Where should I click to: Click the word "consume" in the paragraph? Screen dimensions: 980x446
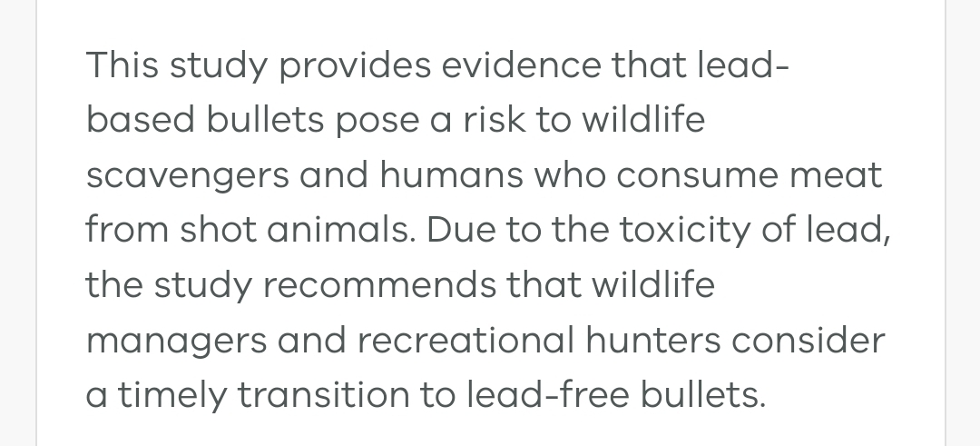pyautogui.click(x=698, y=177)
